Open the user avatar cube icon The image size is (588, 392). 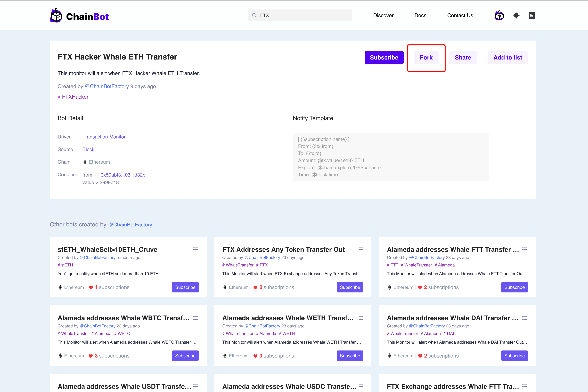coord(499,16)
